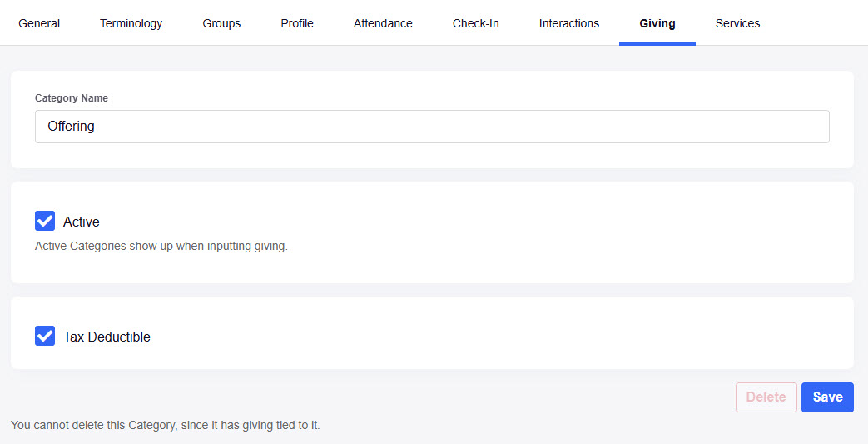Uncheck the Active checkbox
Image resolution: width=868 pixels, height=444 pixels.
(45, 221)
